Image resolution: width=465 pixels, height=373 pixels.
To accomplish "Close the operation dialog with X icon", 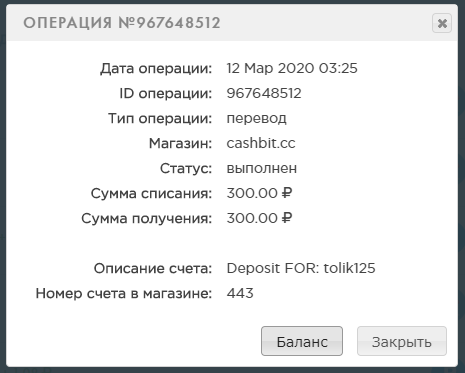I will pyautogui.click(x=442, y=23).
